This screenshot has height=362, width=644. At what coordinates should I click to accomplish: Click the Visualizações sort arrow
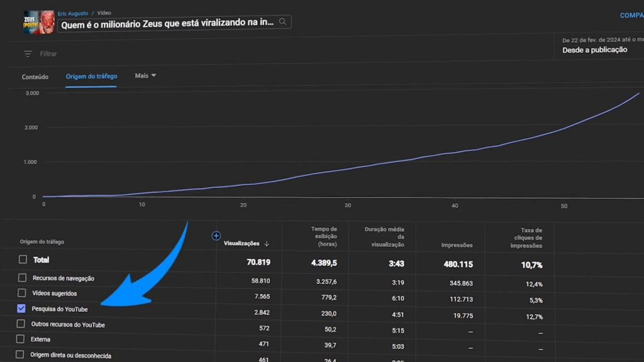click(267, 244)
